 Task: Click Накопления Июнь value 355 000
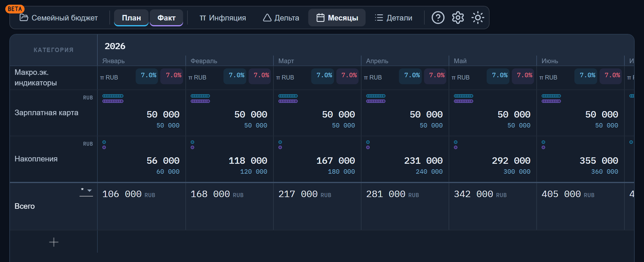pos(599,161)
